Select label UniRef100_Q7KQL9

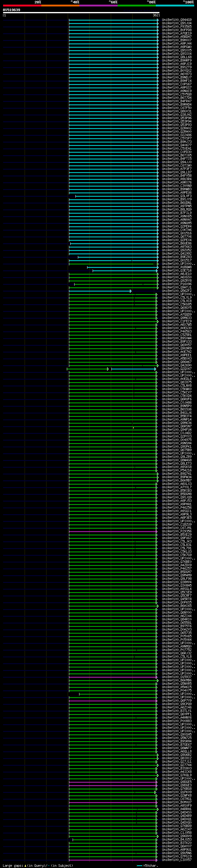tap(177, 775)
